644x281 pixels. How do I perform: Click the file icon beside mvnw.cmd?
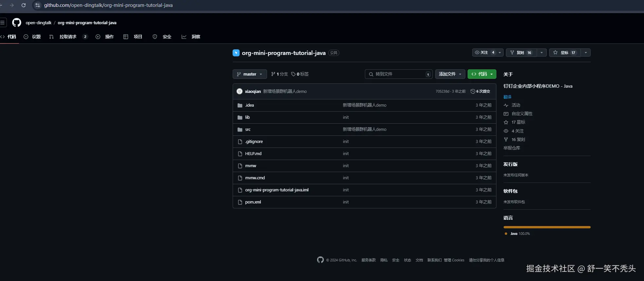240,178
